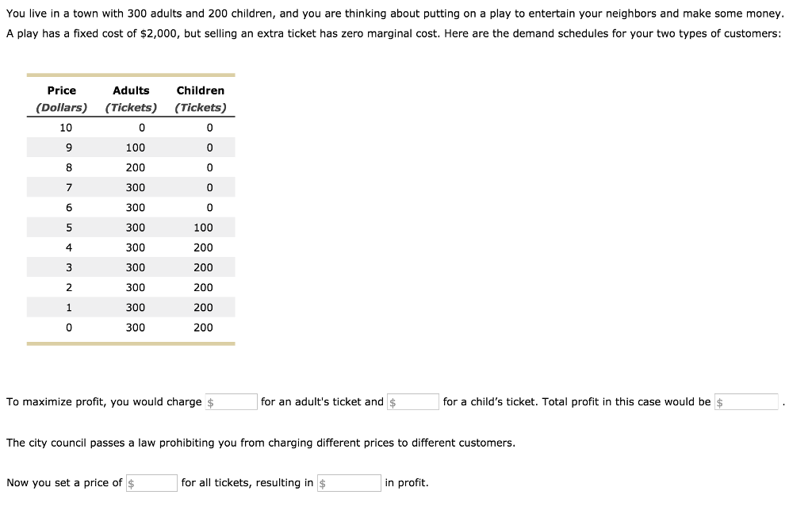
Task: Click the resulting profit input field
Action: click(x=349, y=482)
